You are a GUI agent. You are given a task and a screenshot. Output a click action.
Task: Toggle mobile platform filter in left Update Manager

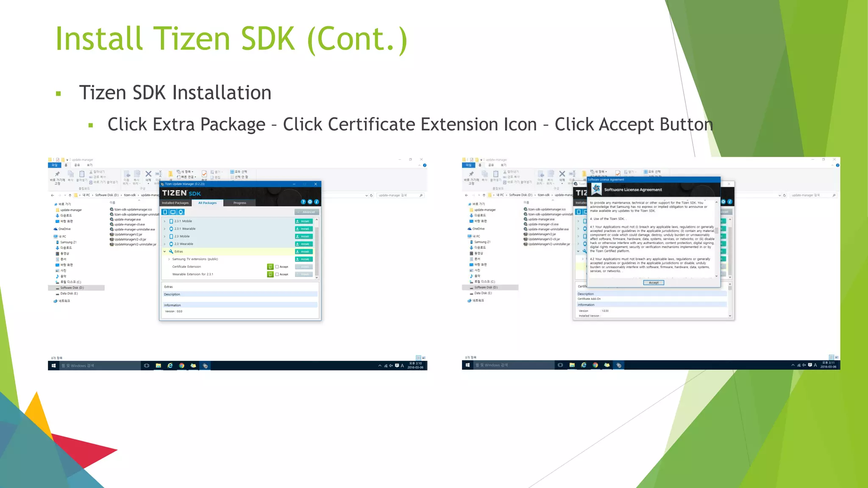click(x=165, y=212)
